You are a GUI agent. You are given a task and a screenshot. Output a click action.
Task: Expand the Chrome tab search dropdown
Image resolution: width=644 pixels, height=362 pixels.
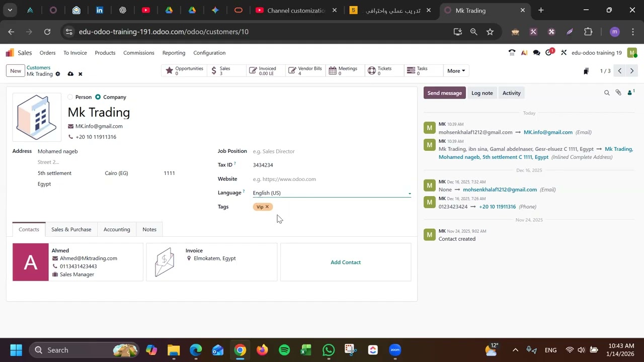coord(10,10)
